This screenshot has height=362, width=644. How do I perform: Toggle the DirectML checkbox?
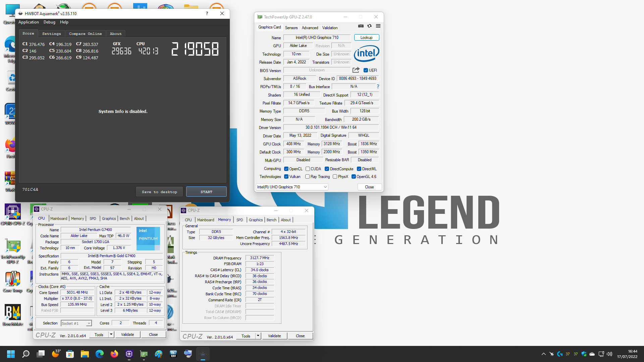tap(359, 169)
